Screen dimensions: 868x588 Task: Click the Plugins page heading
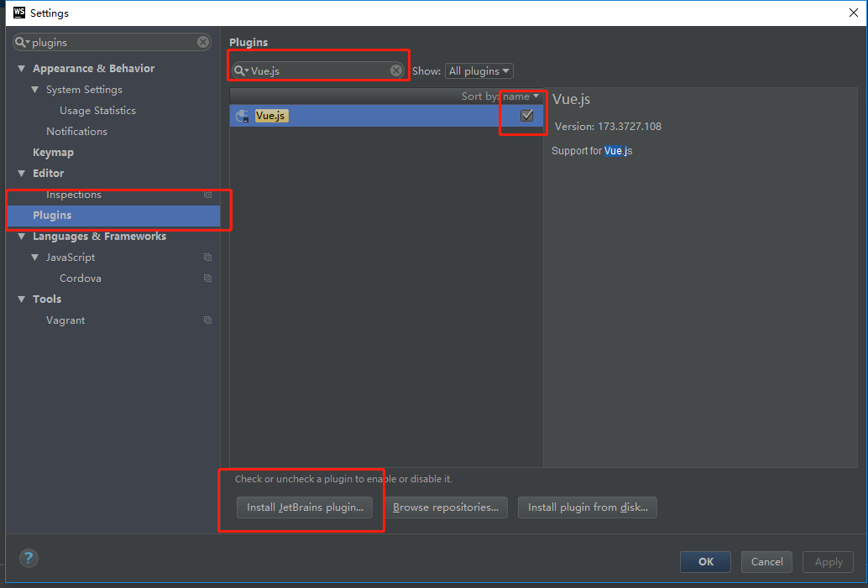click(x=248, y=43)
